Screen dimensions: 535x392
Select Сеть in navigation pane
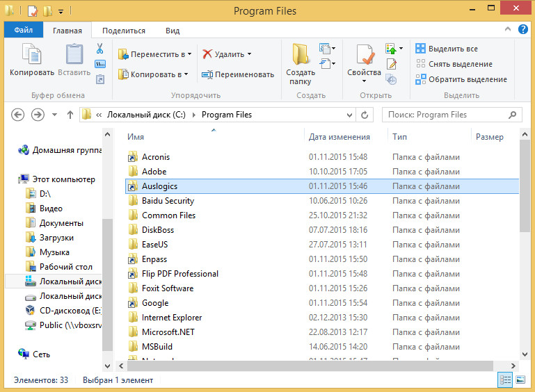coord(34,354)
